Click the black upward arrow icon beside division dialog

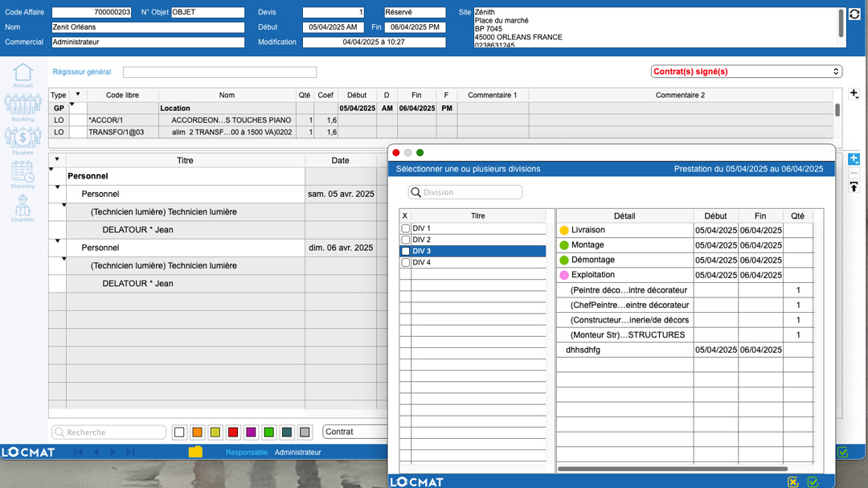[854, 187]
